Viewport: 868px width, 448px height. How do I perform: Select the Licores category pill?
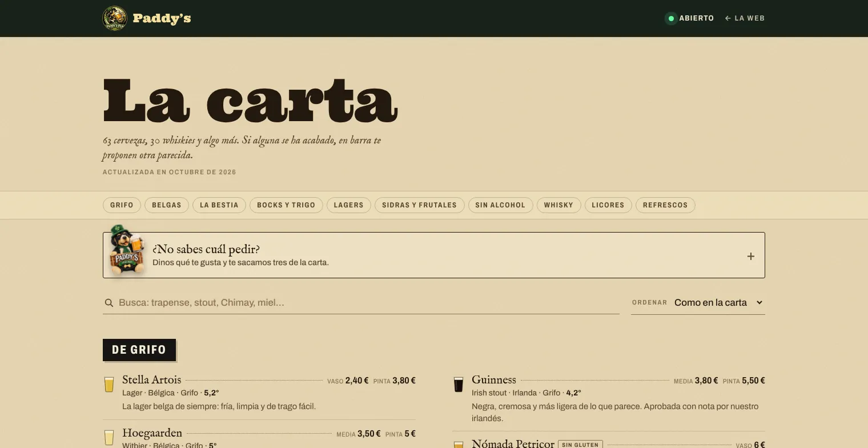[x=608, y=205]
